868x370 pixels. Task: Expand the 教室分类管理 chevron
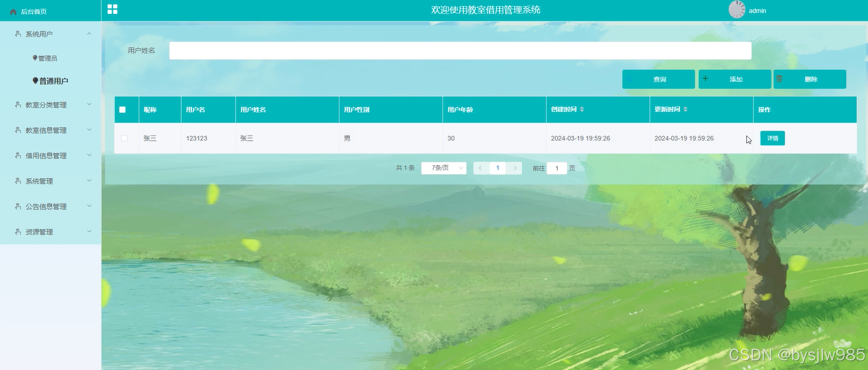click(89, 104)
